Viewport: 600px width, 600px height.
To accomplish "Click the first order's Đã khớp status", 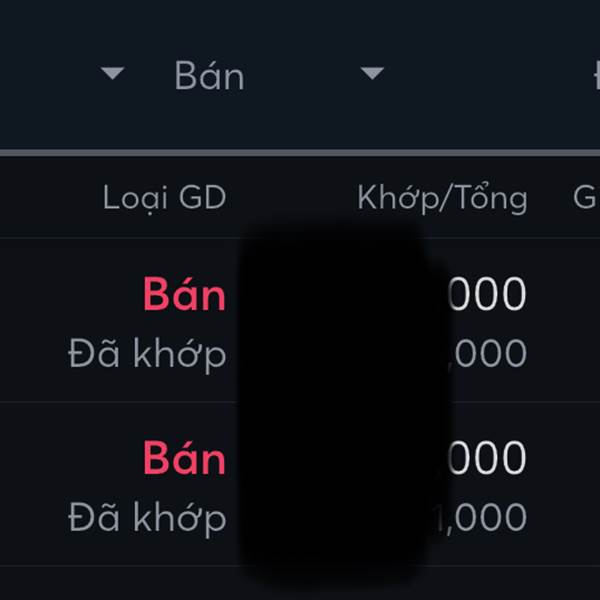I will [x=147, y=353].
